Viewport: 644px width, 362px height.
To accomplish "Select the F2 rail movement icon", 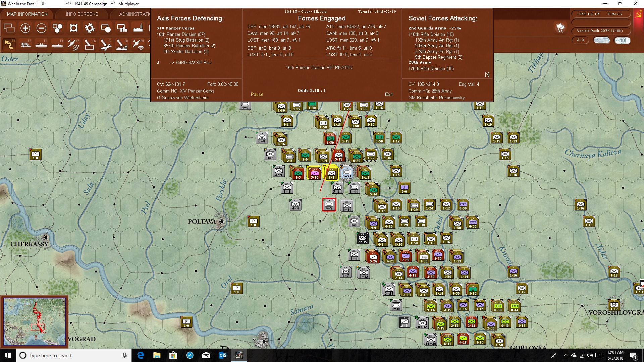I will coord(25,44).
